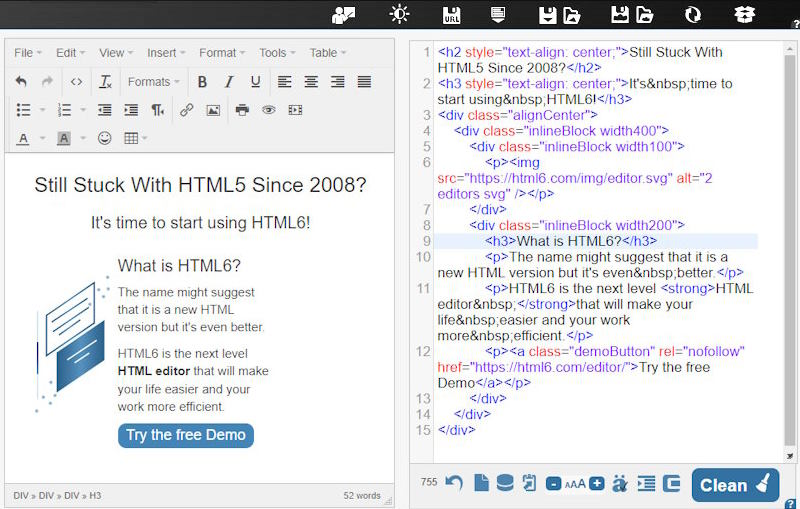This screenshot has height=509, width=800.
Task: Click the 'Try the free Demo' button
Action: pos(186,436)
